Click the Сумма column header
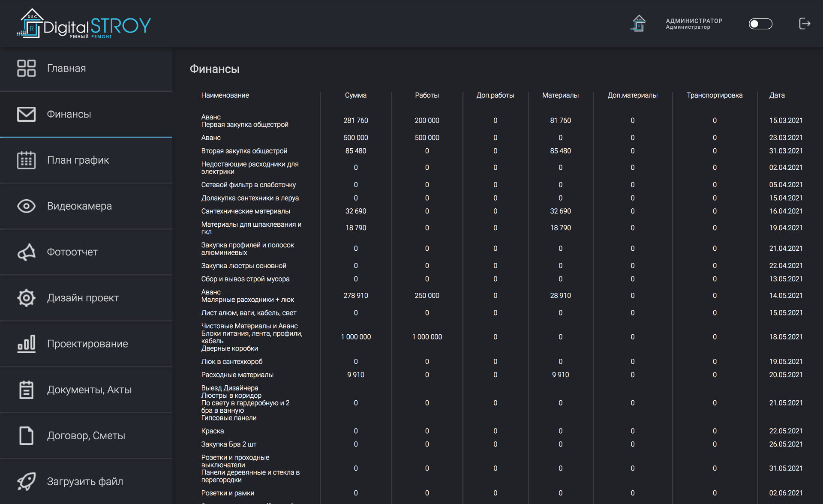 (x=356, y=95)
